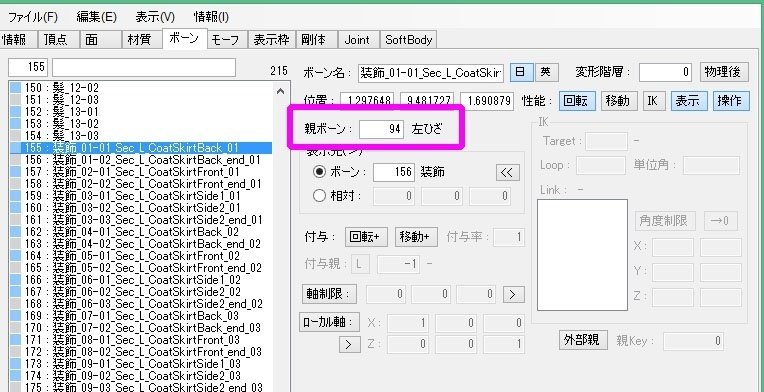The image size is (764, 392).
Task: Click the 軸制限 button
Action: 329,294
